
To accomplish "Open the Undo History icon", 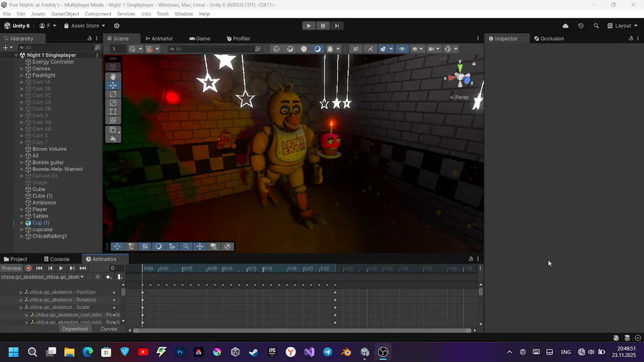I will tap(581, 26).
